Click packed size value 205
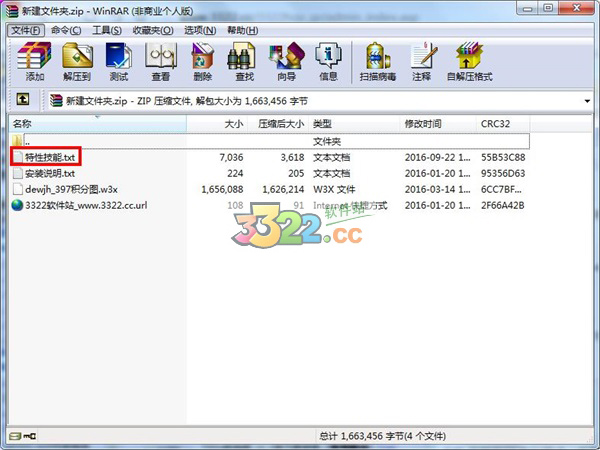This screenshot has height=450, width=600. pos(296,173)
